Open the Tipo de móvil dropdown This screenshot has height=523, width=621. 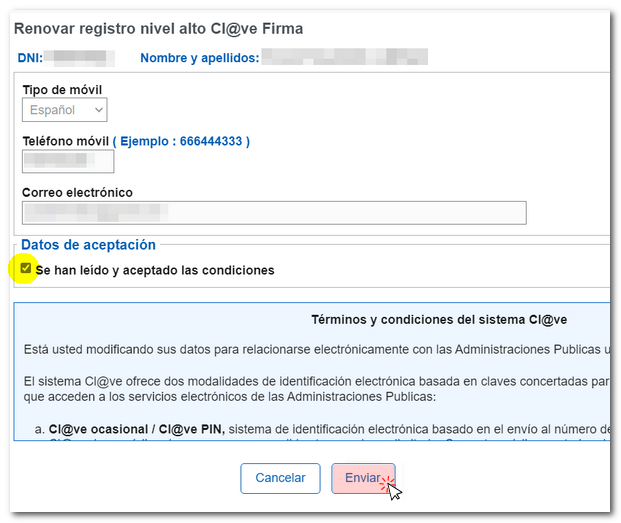[x=66, y=110]
